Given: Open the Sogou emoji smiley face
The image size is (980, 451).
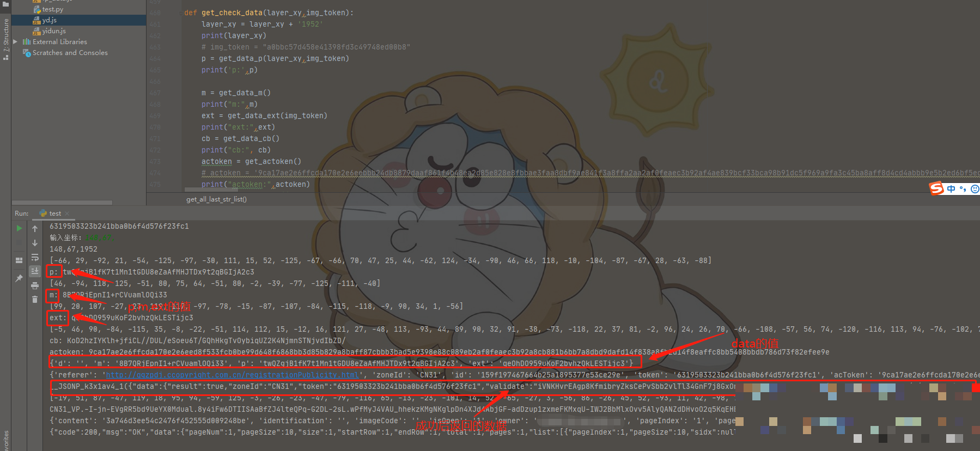Looking at the screenshot, I should tap(975, 189).
